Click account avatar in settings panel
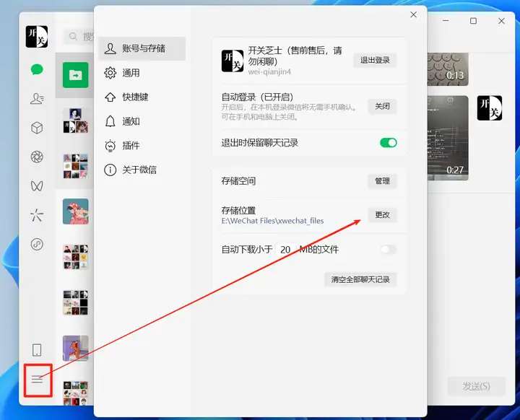The width and height of the screenshot is (520, 420). 233,61
